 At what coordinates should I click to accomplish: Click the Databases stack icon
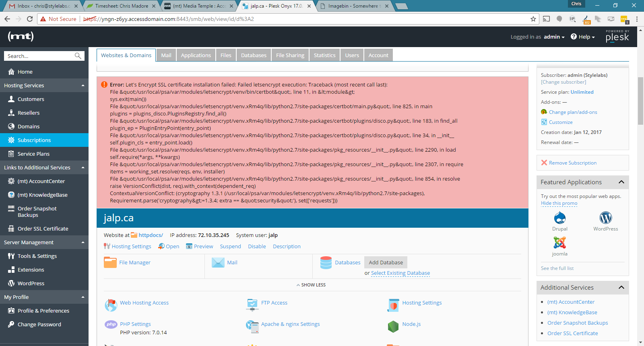[x=326, y=262]
